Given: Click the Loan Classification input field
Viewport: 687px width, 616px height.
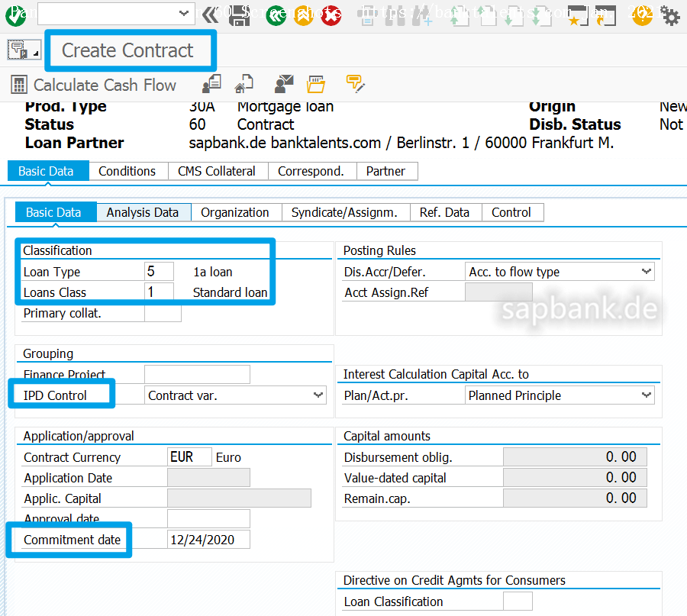Looking at the screenshot, I should [518, 601].
